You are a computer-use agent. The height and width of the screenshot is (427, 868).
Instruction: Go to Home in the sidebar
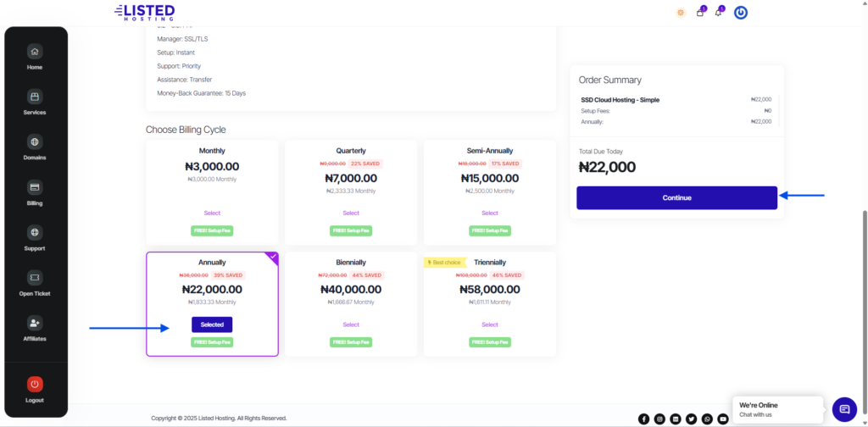click(x=35, y=51)
